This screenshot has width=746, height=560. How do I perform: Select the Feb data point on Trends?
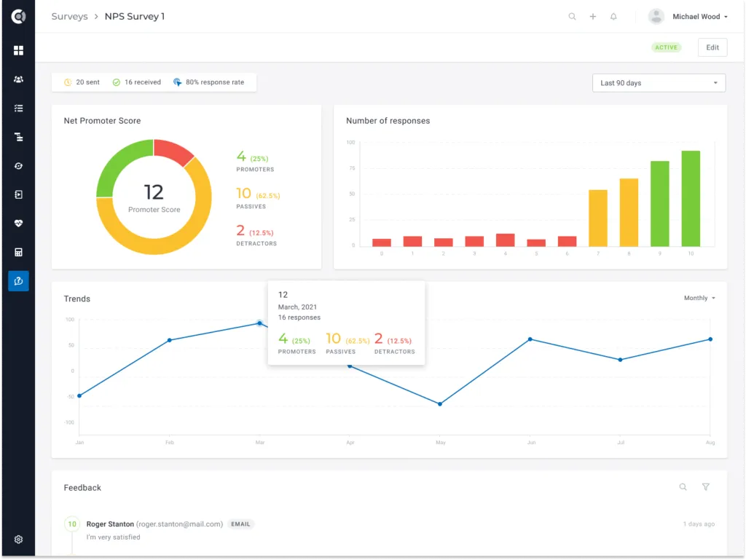170,340
